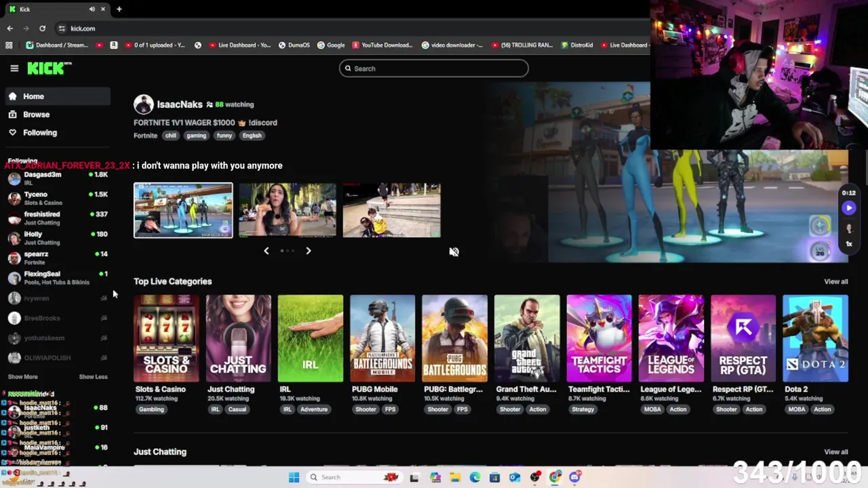Open File Explorer from taskbar
868x488 pixels.
click(x=455, y=477)
